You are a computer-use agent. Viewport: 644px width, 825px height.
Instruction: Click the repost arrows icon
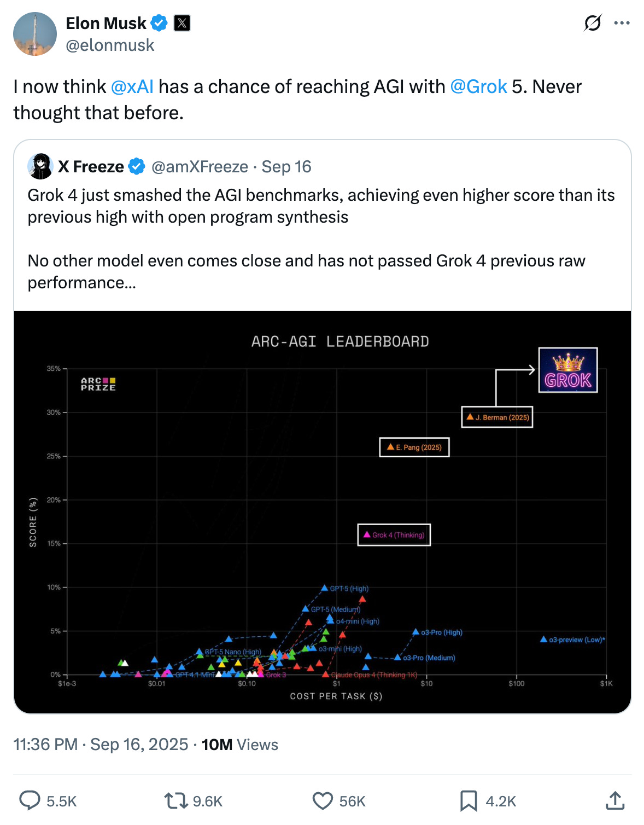[x=176, y=800]
